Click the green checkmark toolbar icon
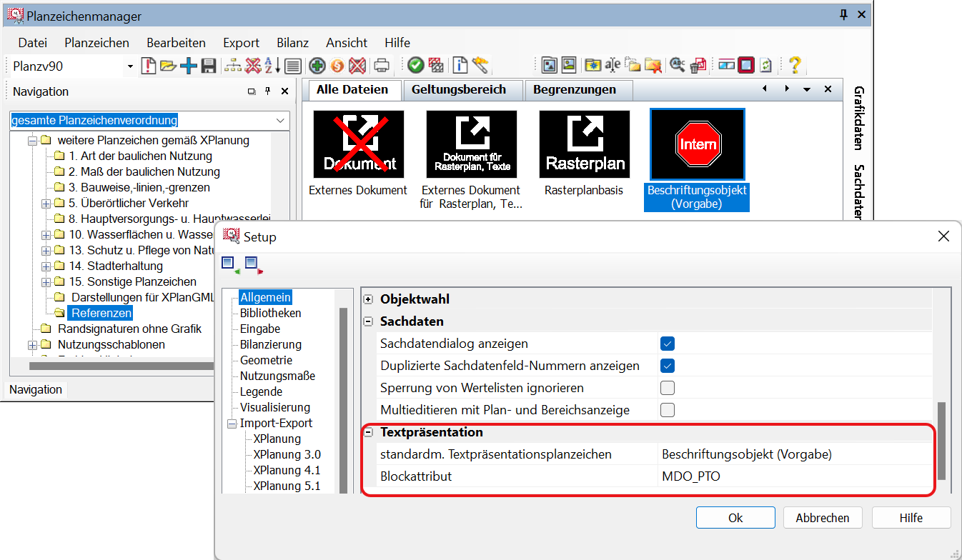 (x=415, y=66)
